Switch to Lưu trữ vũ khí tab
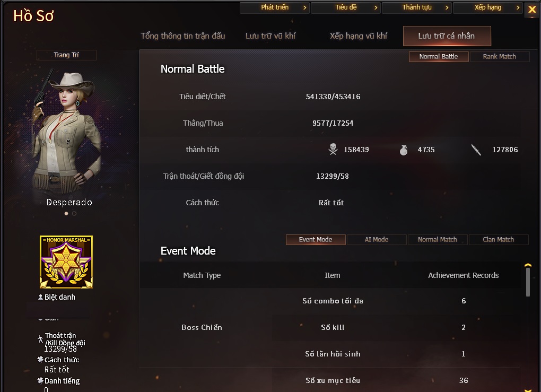 click(270, 36)
